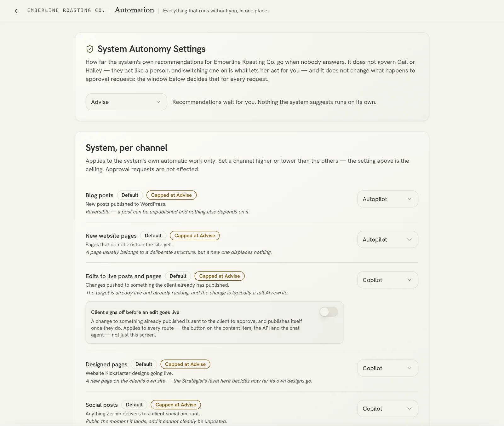Go back using the left arrow icon
The height and width of the screenshot is (426, 504).
(17, 11)
